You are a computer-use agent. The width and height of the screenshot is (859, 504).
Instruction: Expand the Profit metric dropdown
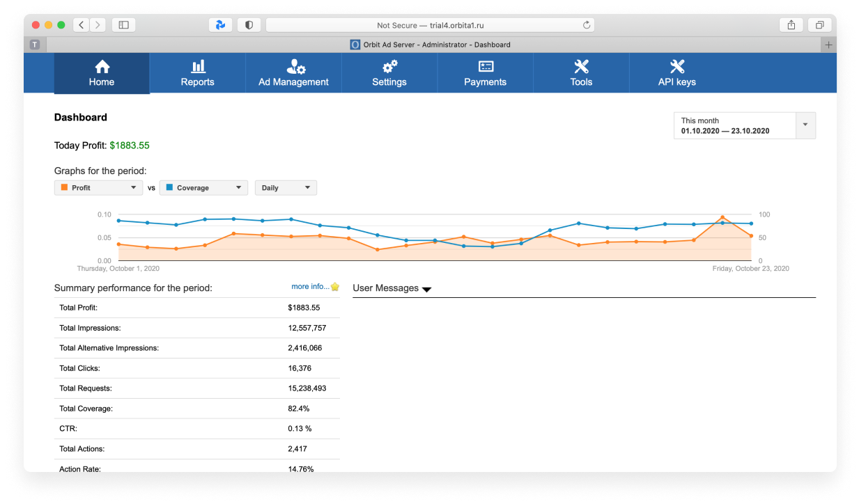tap(99, 188)
